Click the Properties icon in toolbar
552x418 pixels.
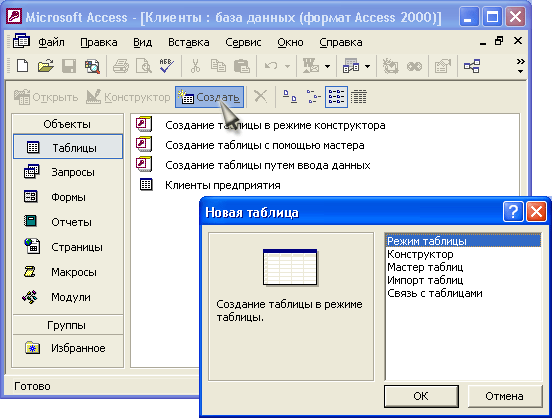[443, 66]
